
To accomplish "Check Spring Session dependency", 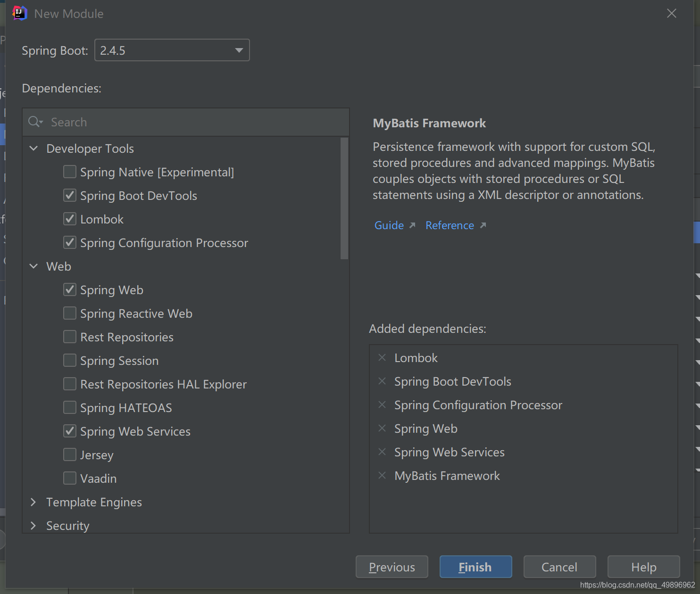I will [x=70, y=360].
